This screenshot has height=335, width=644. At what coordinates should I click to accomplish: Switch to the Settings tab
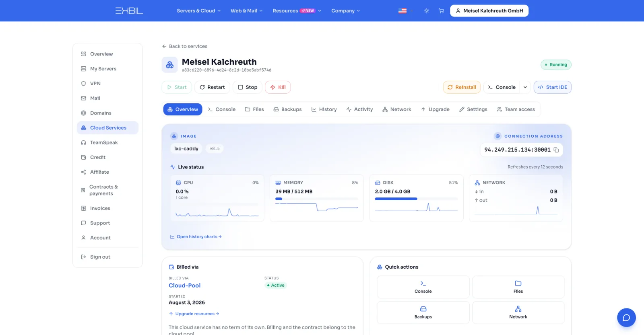(x=473, y=109)
